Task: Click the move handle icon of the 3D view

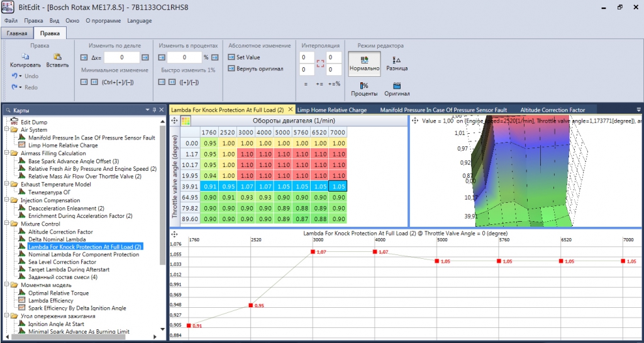Action: [414, 121]
